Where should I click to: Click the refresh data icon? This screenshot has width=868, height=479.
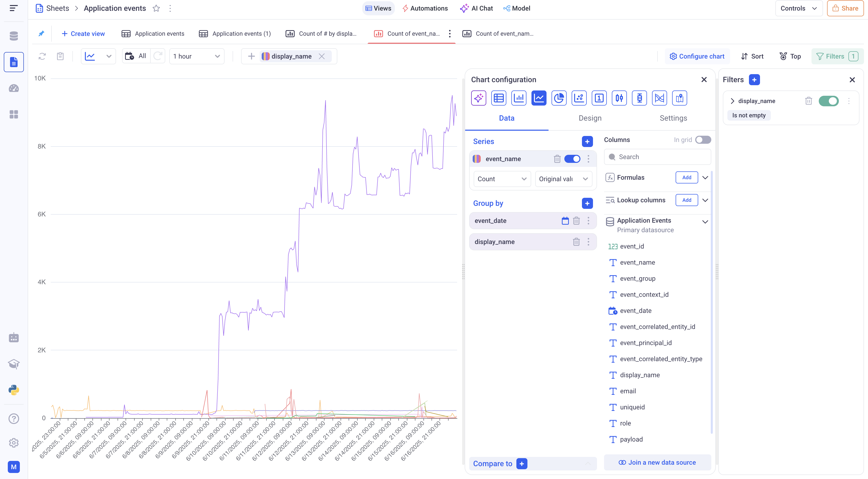(42, 56)
